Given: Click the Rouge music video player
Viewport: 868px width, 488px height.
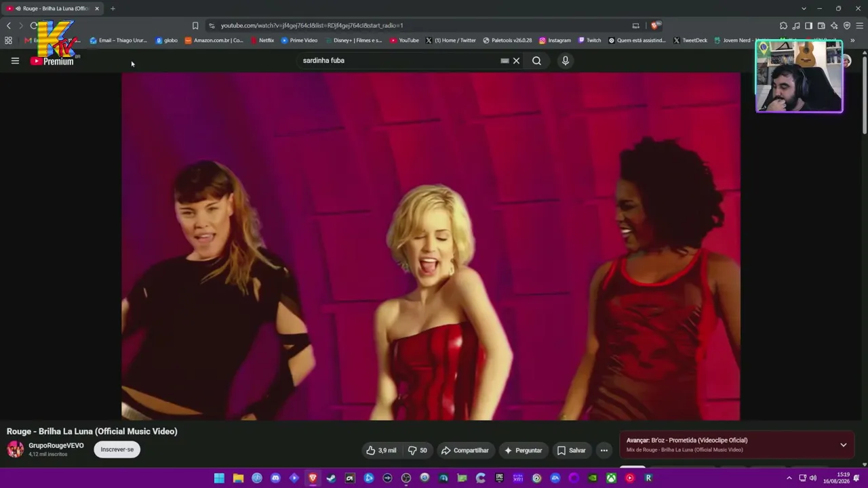Looking at the screenshot, I should point(431,246).
